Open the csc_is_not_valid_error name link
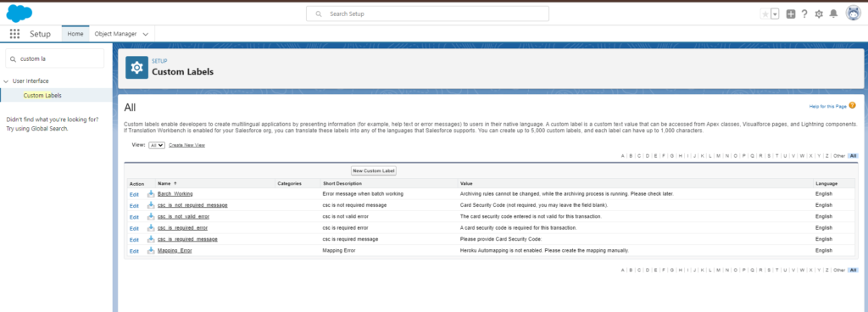Image resolution: width=868 pixels, height=312 pixels. click(183, 216)
